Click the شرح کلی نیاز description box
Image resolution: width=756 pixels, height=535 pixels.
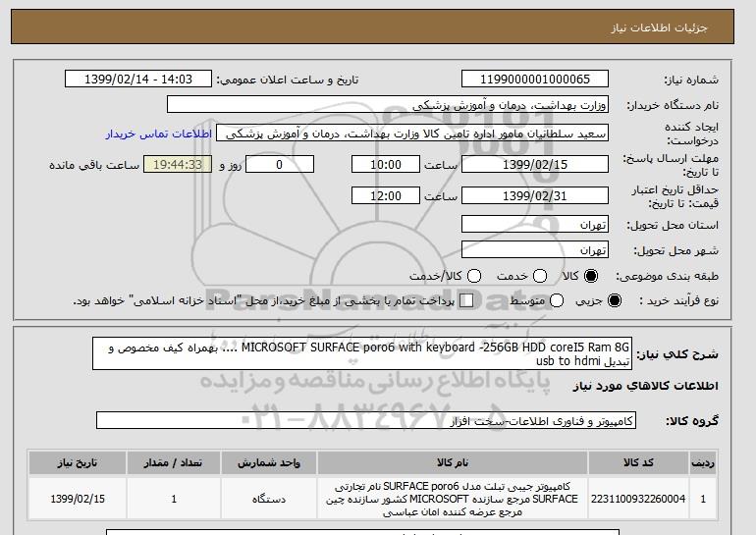pyautogui.click(x=362, y=353)
